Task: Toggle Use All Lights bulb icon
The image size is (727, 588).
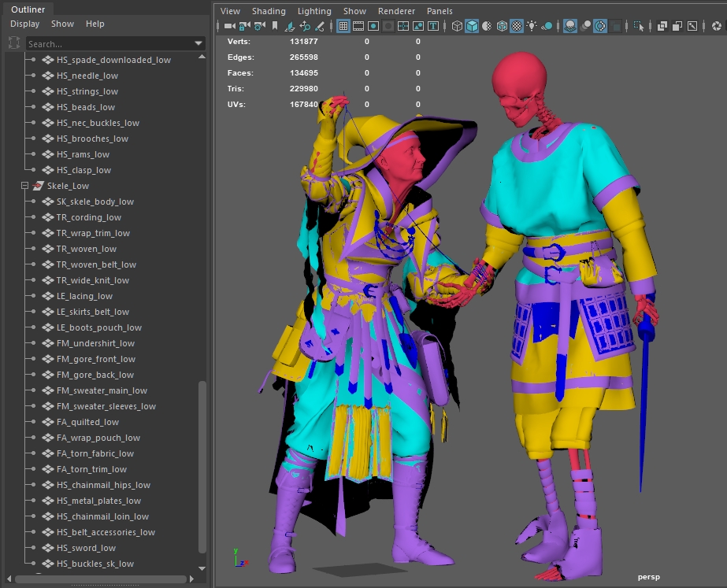Action: coord(532,26)
